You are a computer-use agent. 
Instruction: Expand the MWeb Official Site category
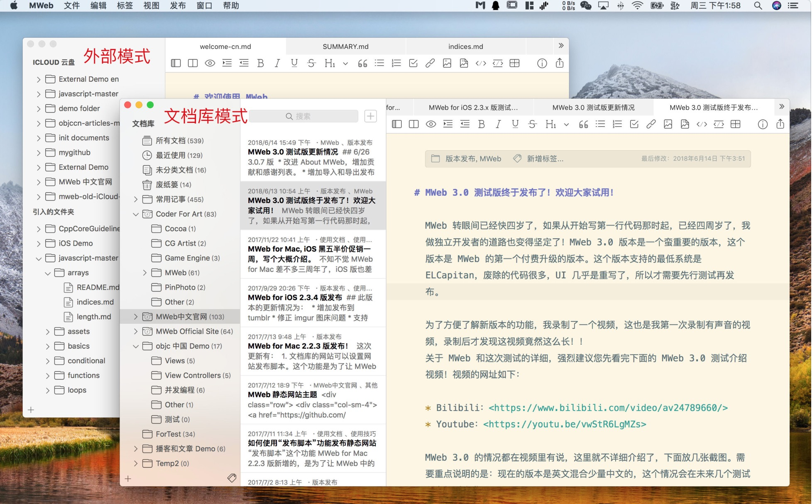click(136, 331)
